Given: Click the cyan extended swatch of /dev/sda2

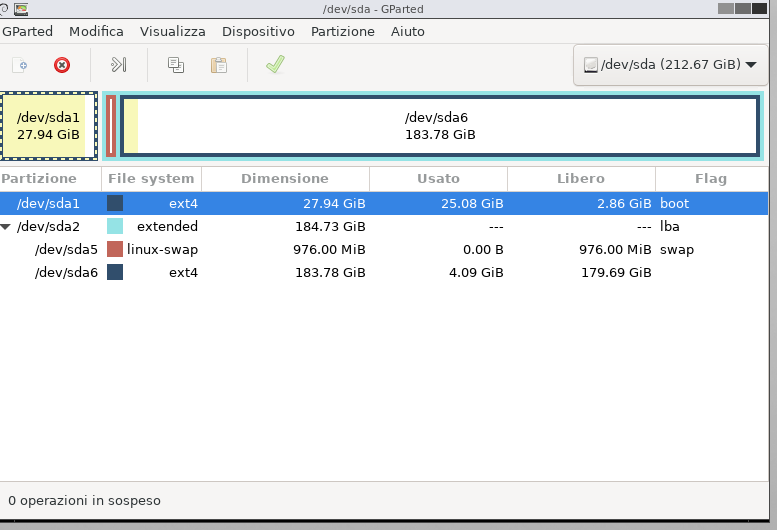Looking at the screenshot, I should click(115, 226).
